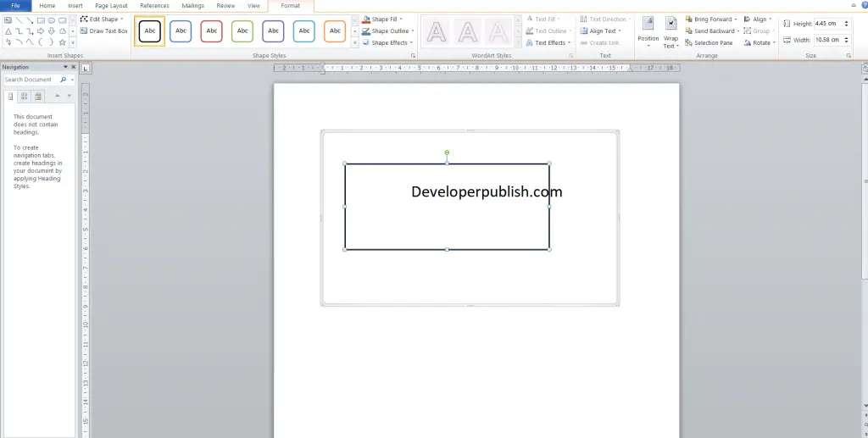
Task: Expand the Shape Fill dropdown
Action: [x=401, y=19]
